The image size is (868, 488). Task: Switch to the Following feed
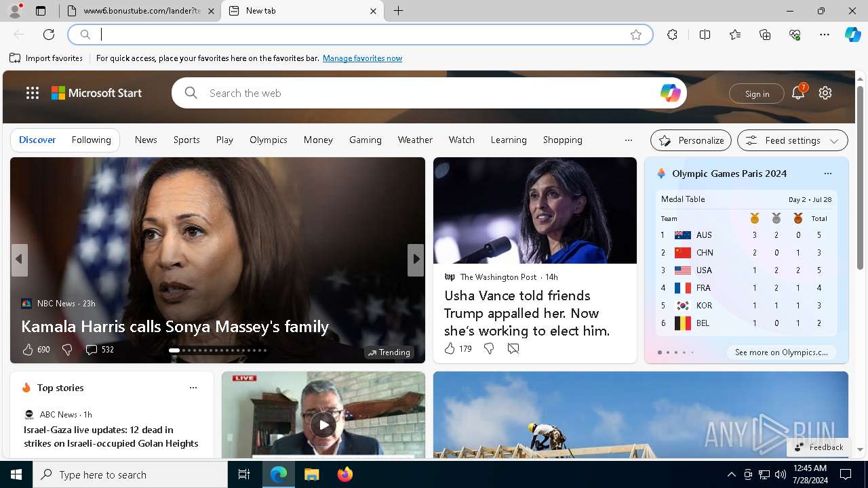(x=91, y=140)
